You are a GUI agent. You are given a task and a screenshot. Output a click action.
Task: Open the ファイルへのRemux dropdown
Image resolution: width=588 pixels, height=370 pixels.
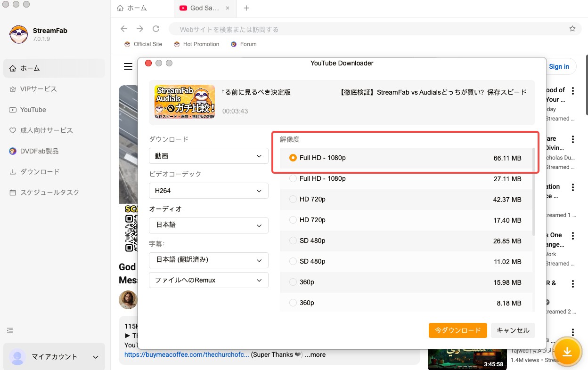pos(209,280)
